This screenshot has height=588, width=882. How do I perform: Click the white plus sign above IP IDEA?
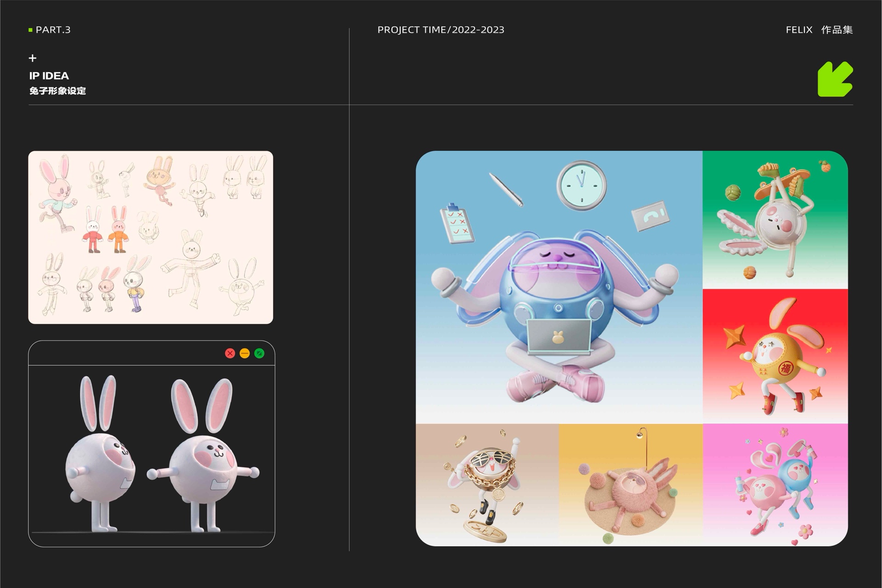33,58
